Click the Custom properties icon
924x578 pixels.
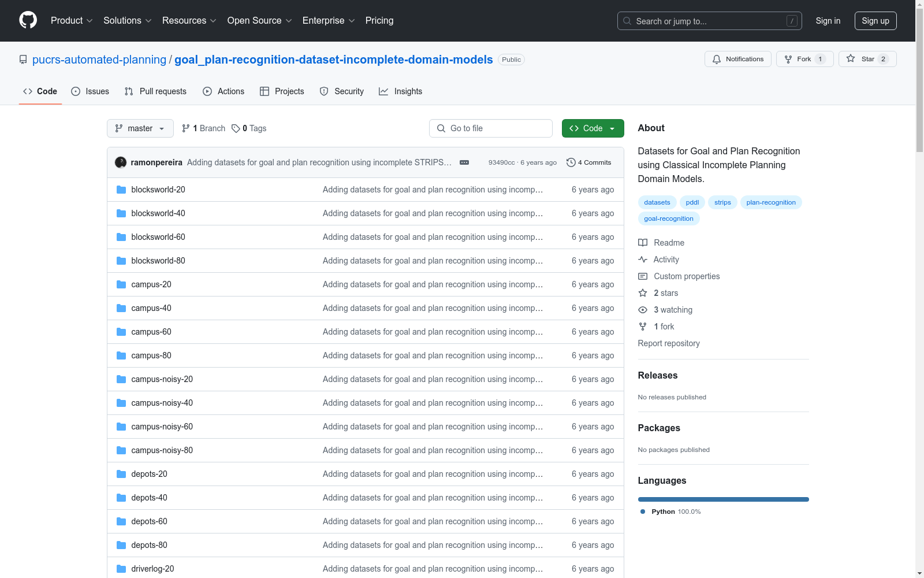click(643, 276)
